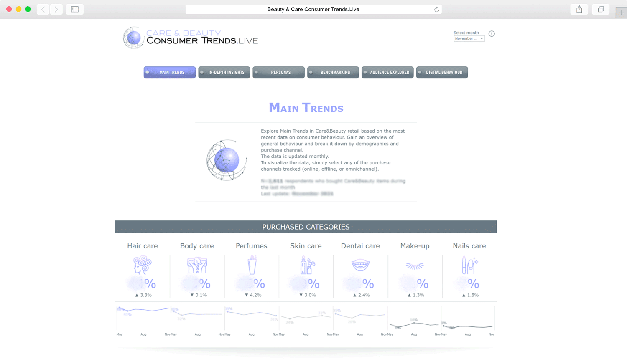Click the 4.2% change under Perfumes

tap(253, 295)
